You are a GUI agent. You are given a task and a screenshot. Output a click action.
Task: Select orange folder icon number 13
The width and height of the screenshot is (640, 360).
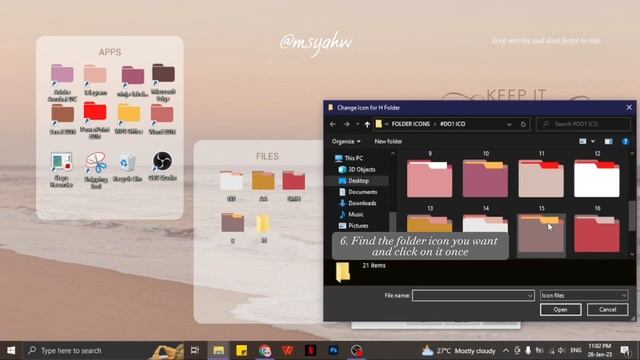click(429, 224)
